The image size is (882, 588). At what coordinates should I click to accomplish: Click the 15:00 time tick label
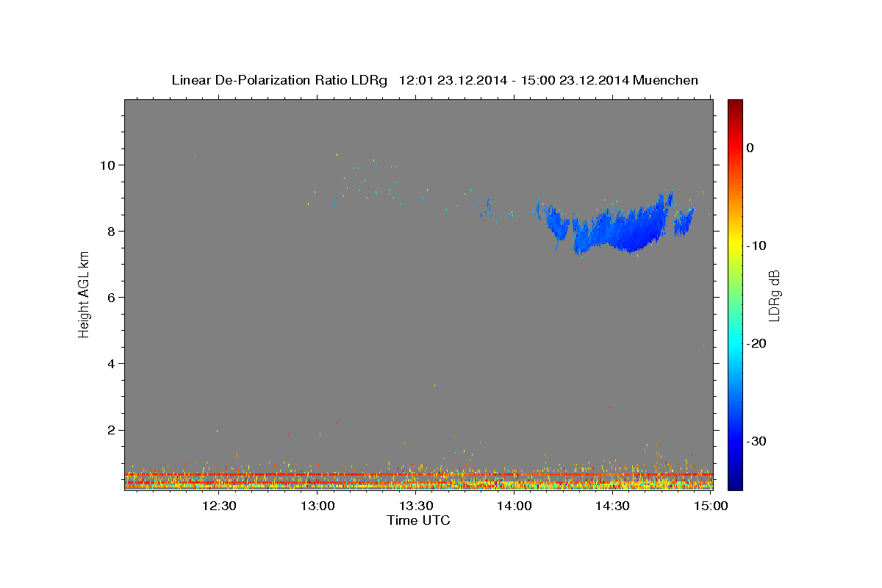710,506
